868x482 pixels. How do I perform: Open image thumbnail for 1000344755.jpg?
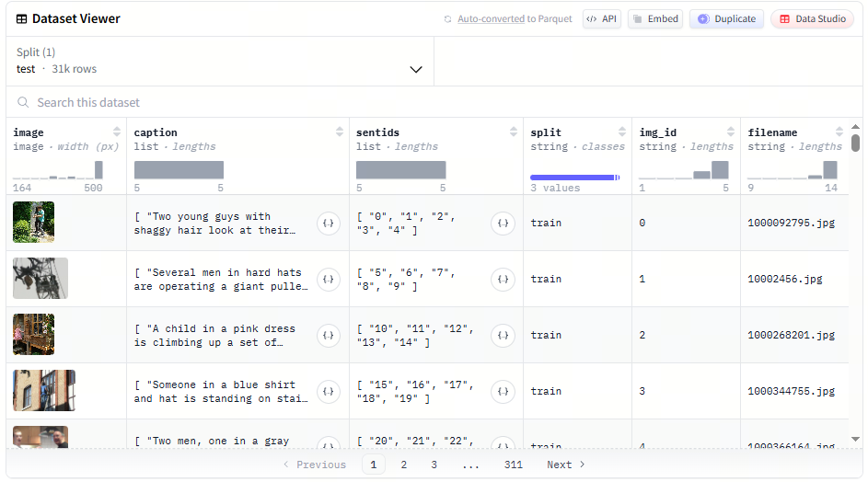[x=44, y=391]
